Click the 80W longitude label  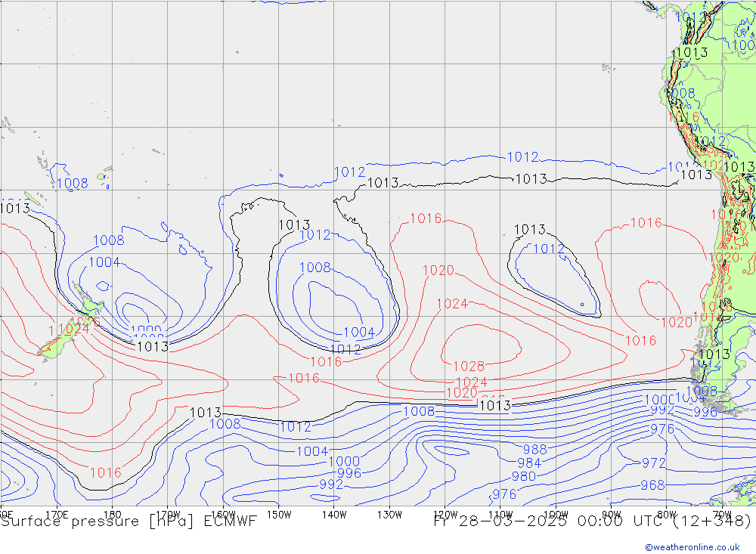click(x=667, y=515)
